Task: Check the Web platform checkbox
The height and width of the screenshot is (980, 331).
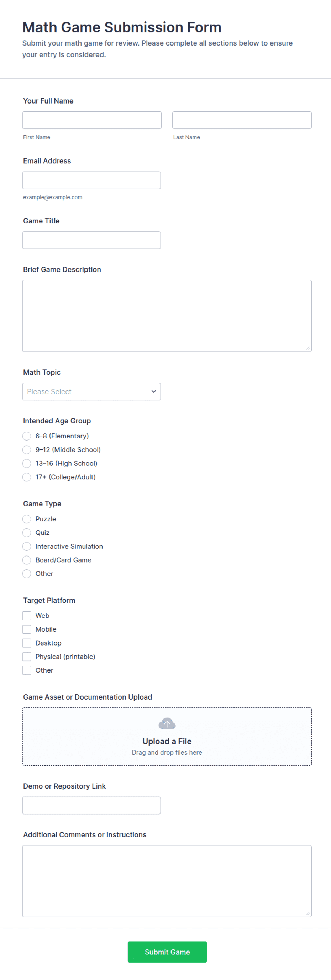Action: click(x=27, y=616)
